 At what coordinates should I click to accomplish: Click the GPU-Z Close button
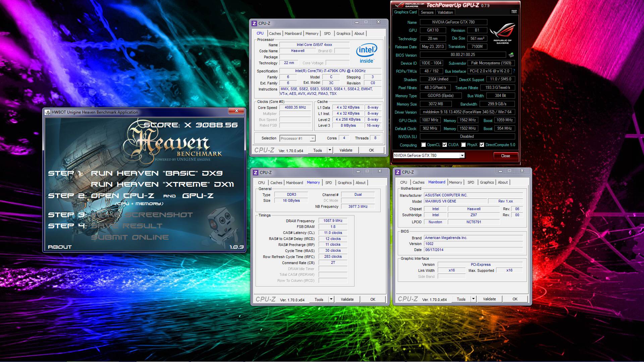(505, 156)
